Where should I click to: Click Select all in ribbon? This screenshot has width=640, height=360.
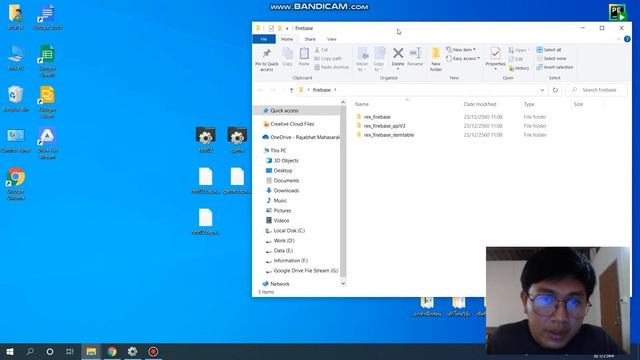(x=549, y=49)
